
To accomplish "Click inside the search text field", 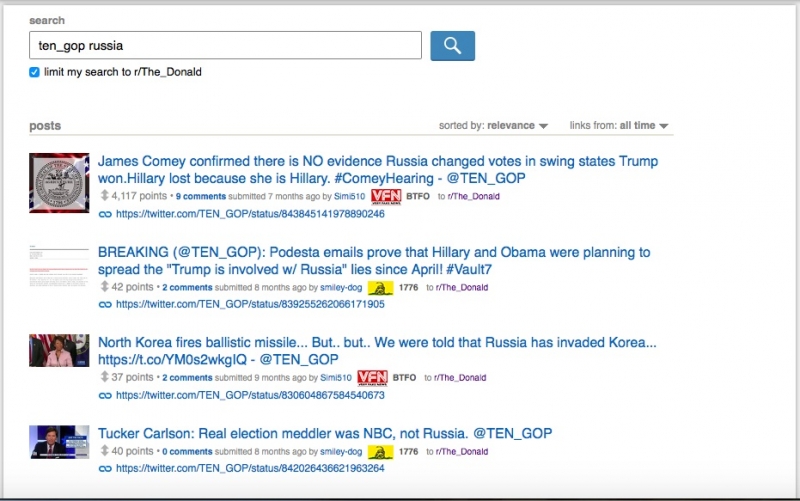I will [x=225, y=46].
